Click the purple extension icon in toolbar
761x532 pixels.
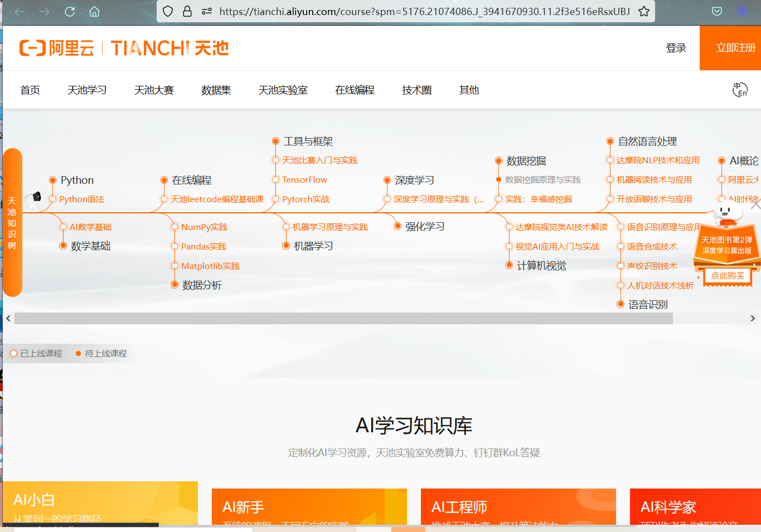tap(741, 11)
